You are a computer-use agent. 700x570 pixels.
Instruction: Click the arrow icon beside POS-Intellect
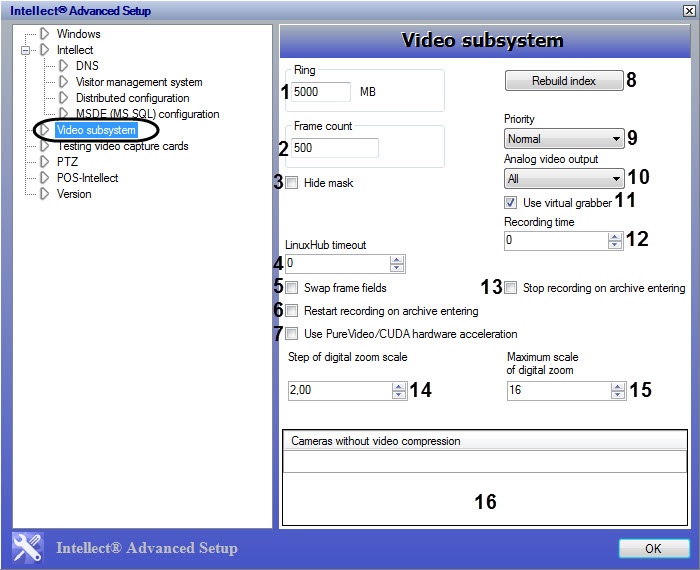click(x=44, y=178)
